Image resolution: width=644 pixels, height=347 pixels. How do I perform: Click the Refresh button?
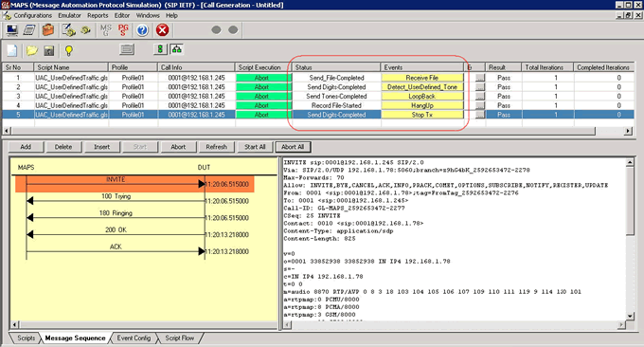click(217, 147)
